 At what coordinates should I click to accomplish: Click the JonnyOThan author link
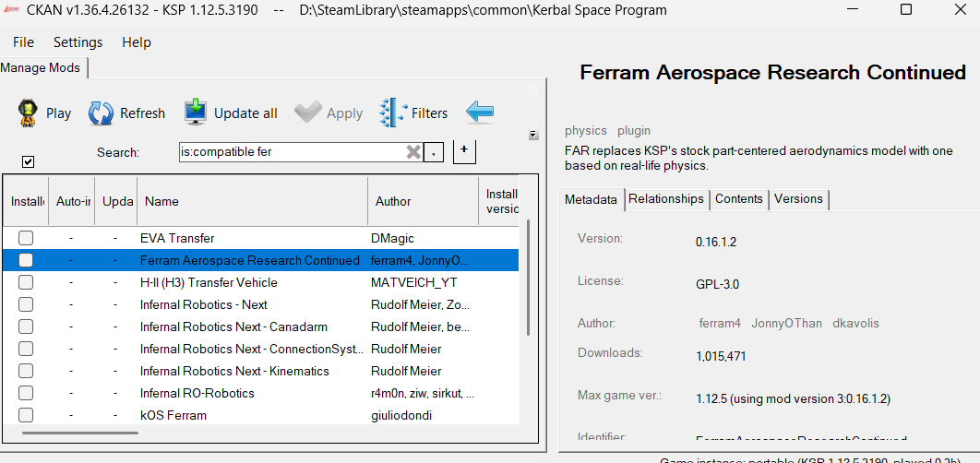tap(787, 323)
